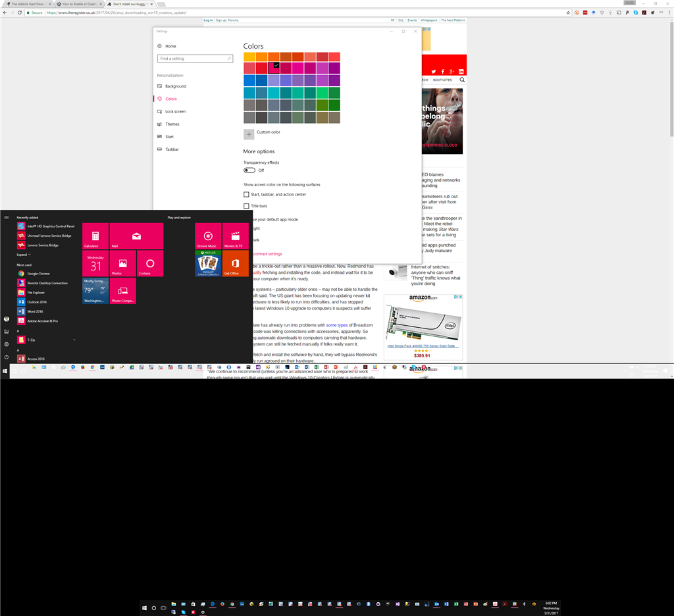Bookmark the page with Chrome's star icon
This screenshot has width=674, height=616.
(568, 13)
